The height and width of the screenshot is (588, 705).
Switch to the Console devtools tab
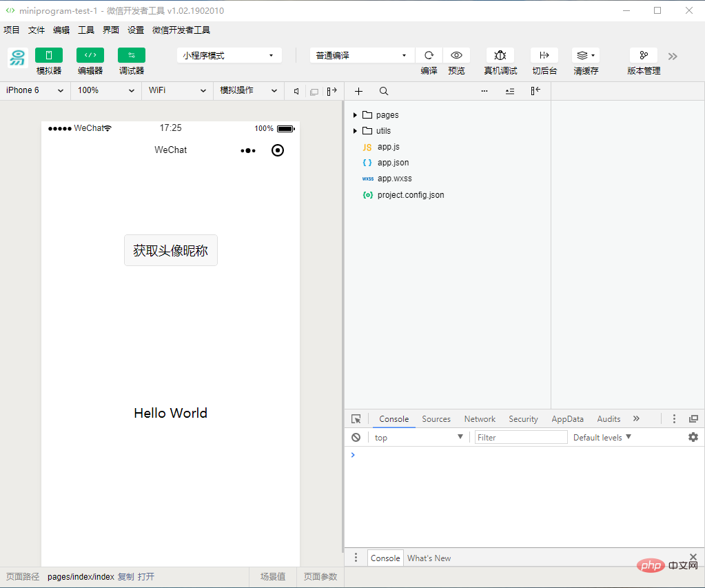394,419
